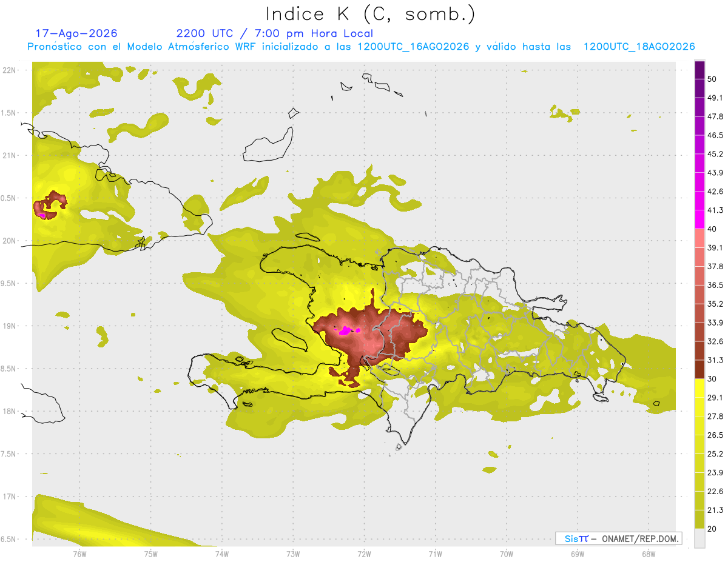Pick the bright yellow legend swatch between 29.1 and 30
This screenshot has height=562, width=728.
[x=699, y=388]
